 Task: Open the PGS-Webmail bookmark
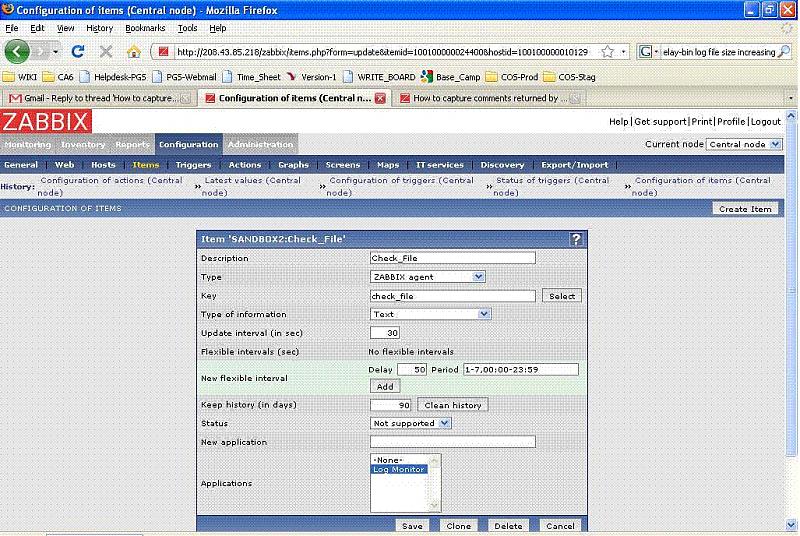[x=184, y=77]
